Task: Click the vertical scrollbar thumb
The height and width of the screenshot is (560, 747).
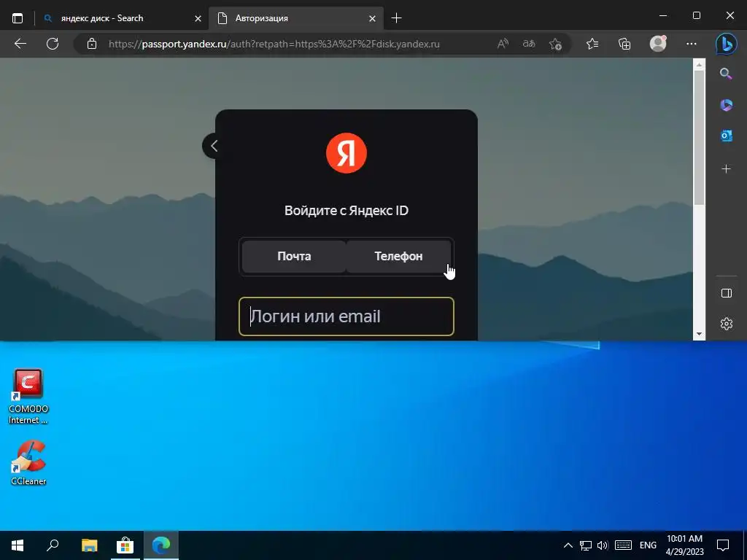Action: [x=699, y=138]
